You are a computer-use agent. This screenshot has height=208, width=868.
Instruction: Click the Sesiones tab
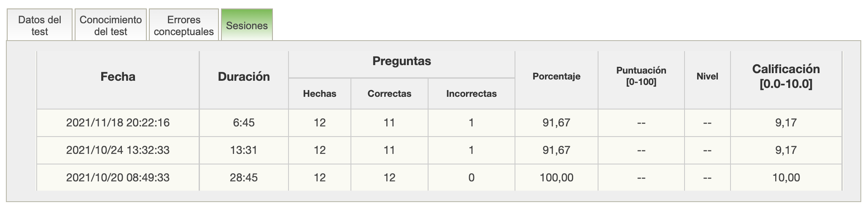pyautogui.click(x=247, y=25)
